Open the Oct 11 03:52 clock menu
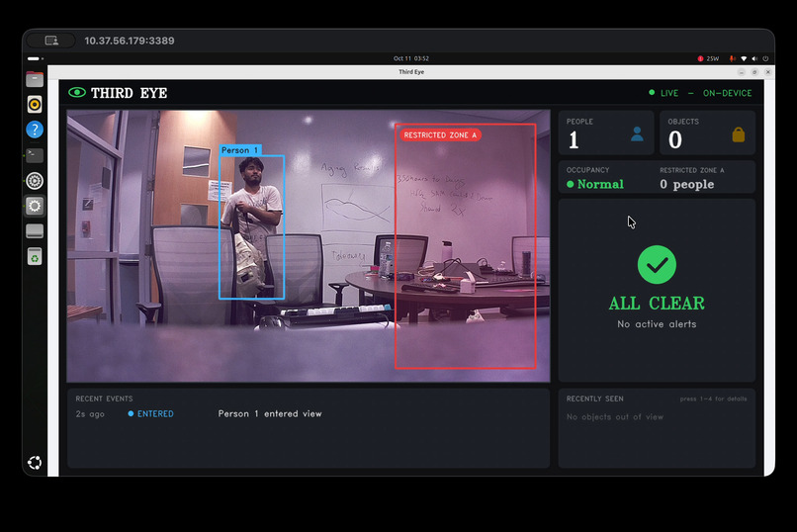The image size is (797, 532). point(410,58)
